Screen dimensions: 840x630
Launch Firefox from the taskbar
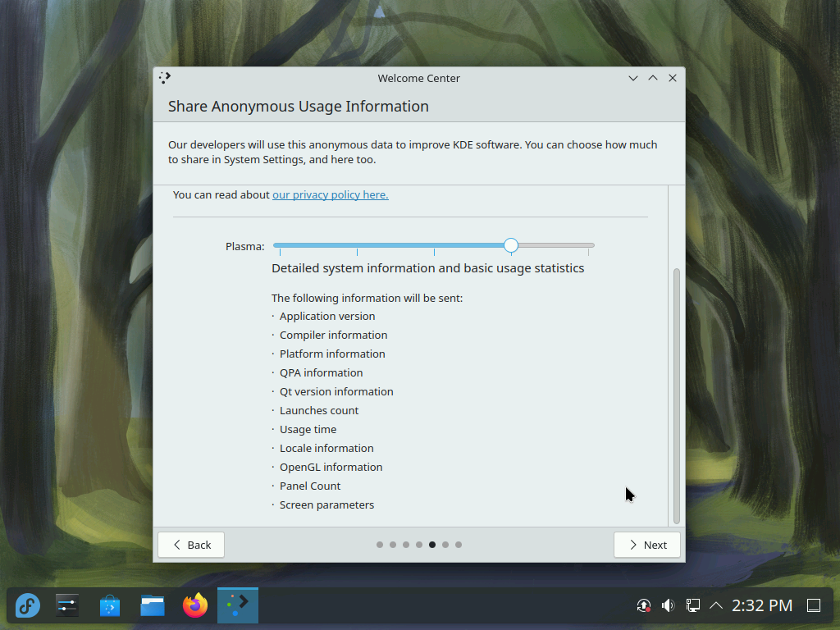pos(195,605)
